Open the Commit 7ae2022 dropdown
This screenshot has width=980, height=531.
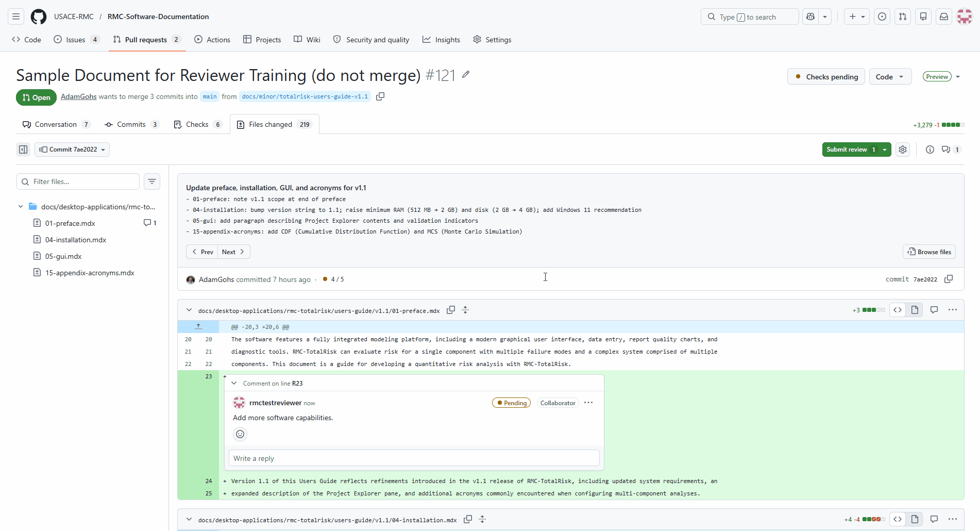(72, 150)
